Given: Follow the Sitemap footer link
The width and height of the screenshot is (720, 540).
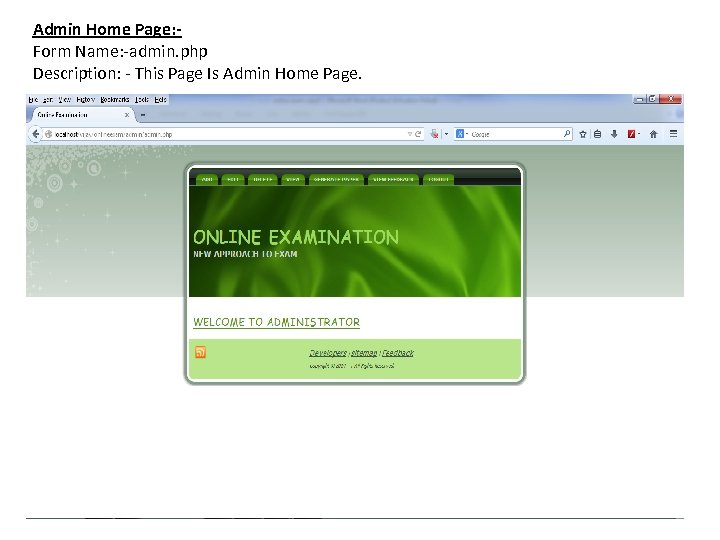Looking at the screenshot, I should [364, 353].
